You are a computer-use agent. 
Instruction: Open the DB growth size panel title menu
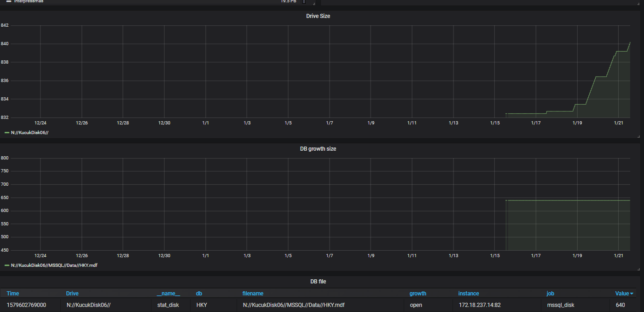[x=318, y=149]
